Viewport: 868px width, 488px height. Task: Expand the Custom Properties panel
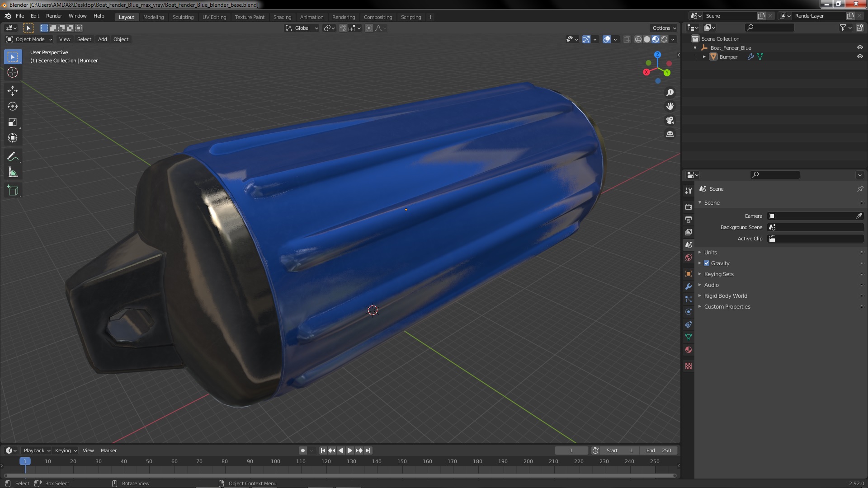point(727,307)
